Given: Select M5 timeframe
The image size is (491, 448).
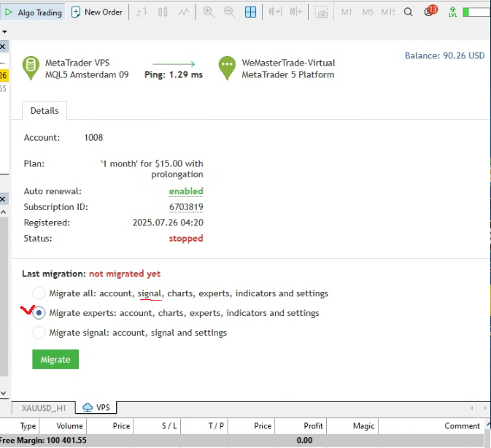Looking at the screenshot, I should pos(368,12).
